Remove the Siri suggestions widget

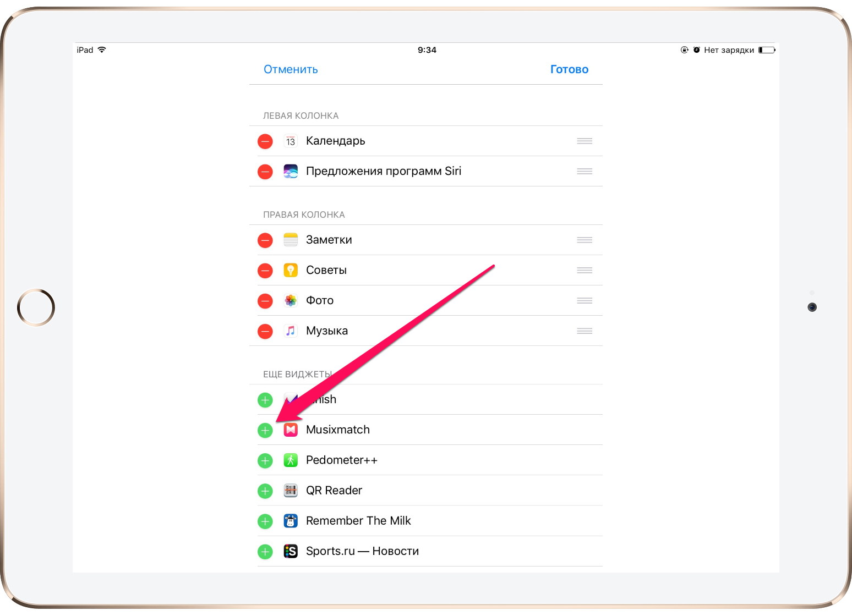pyautogui.click(x=265, y=172)
